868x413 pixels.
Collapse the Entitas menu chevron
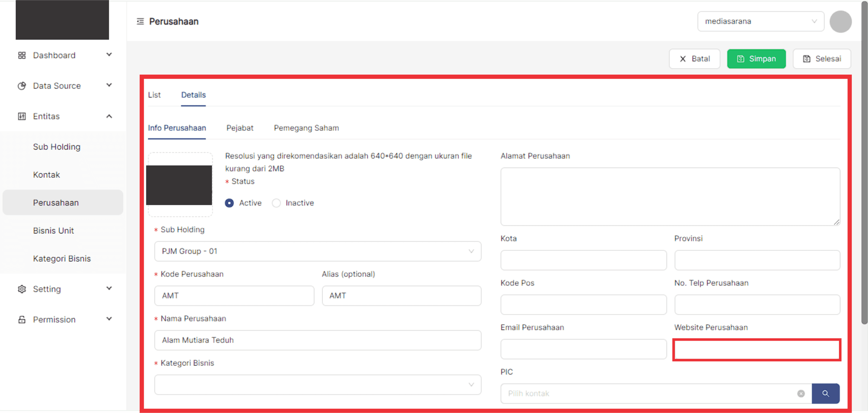coord(109,116)
